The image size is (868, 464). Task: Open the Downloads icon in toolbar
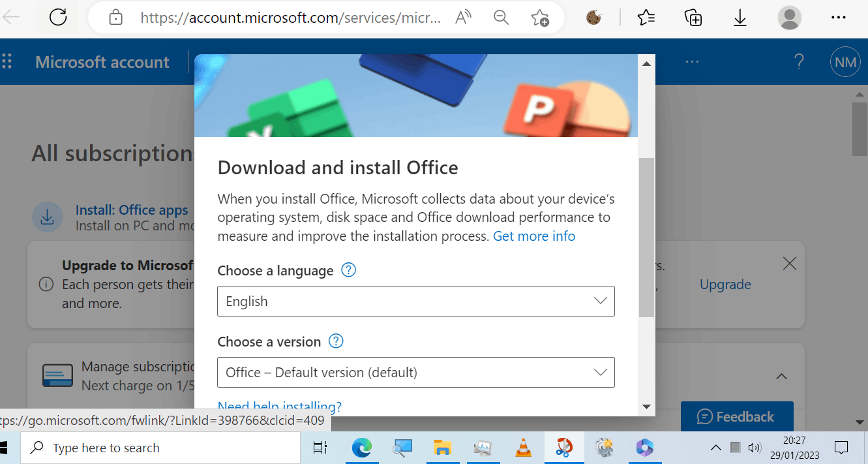click(740, 18)
